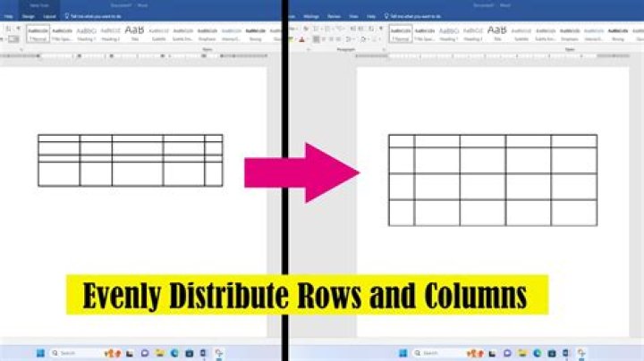Screen dimensions: 644x361
Task: Click 'Tell me what you want to do' in right window
Action: 412,16
